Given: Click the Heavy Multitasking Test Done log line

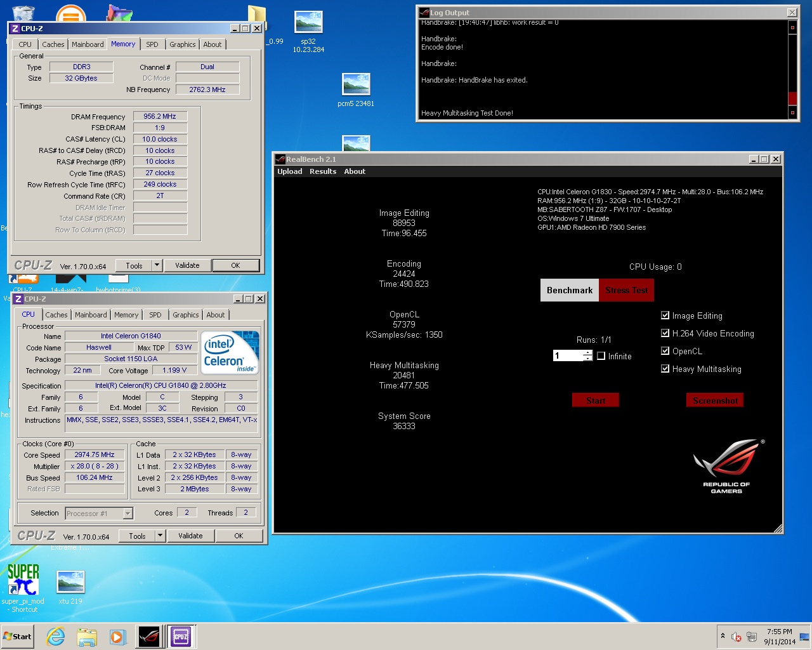Looking at the screenshot, I should click(x=468, y=113).
